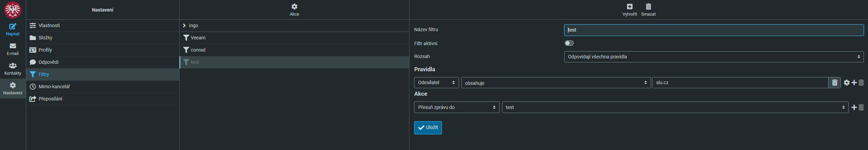Screen dimensions: 868x150
Task: Add another action with the plus icon
Action: click(854, 107)
